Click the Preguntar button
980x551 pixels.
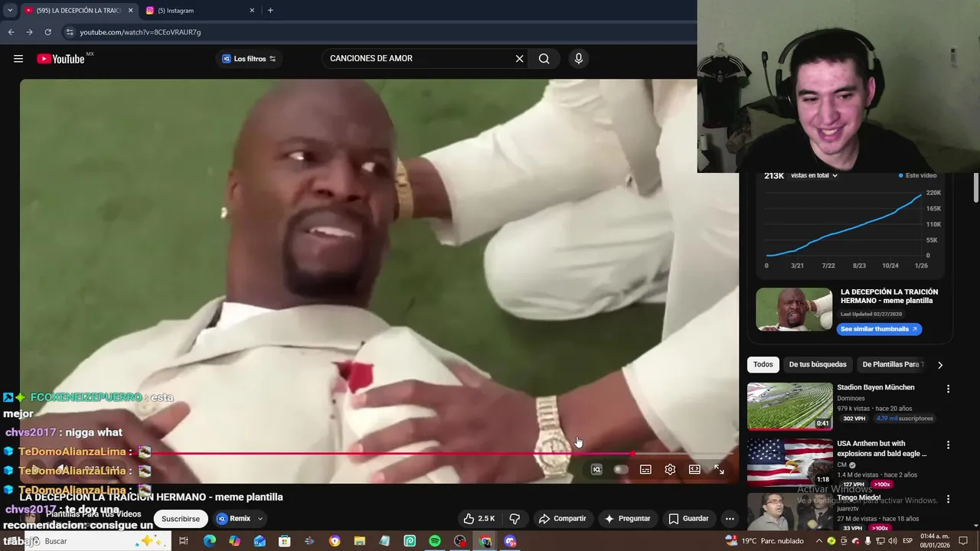coord(628,518)
